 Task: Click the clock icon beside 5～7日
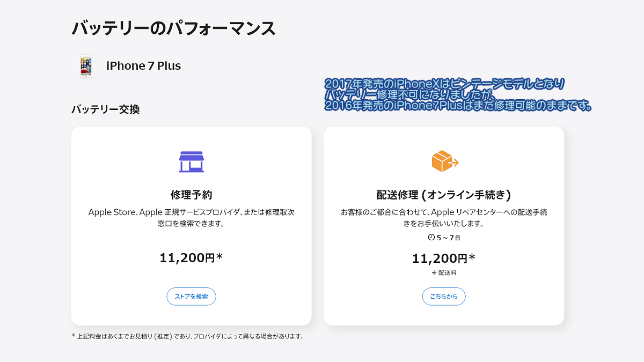tap(431, 237)
